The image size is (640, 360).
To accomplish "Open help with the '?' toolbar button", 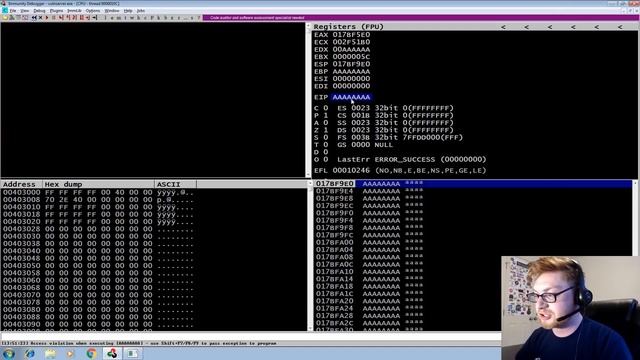I will [198, 18].
